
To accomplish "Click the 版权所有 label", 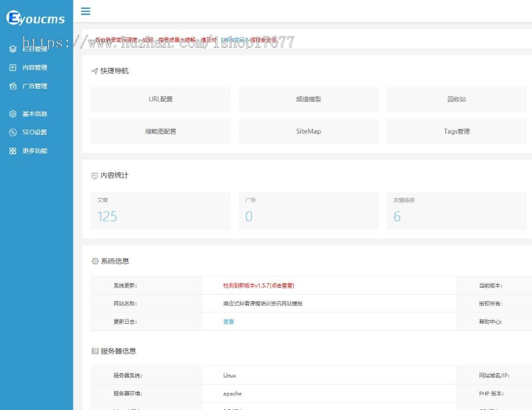I will 491,304.
